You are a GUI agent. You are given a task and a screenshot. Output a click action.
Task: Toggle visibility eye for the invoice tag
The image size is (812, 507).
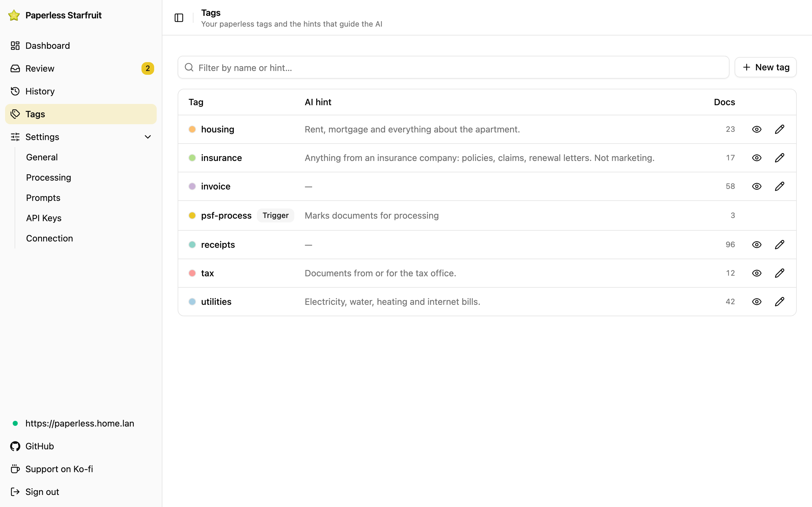coord(756,186)
